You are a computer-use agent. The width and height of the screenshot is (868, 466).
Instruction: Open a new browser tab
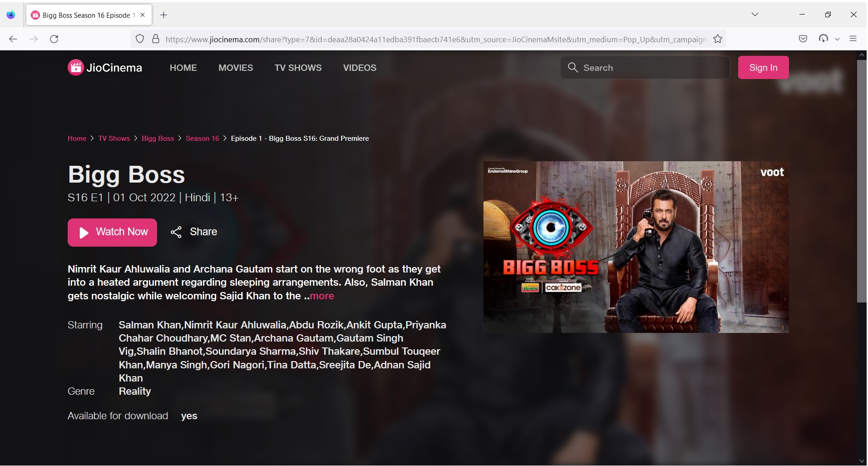[x=163, y=15]
